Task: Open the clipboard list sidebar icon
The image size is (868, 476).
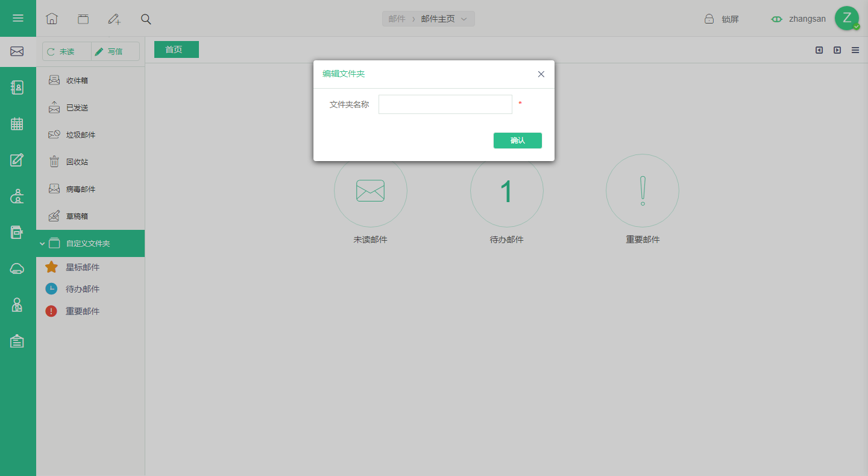Action: [17, 341]
